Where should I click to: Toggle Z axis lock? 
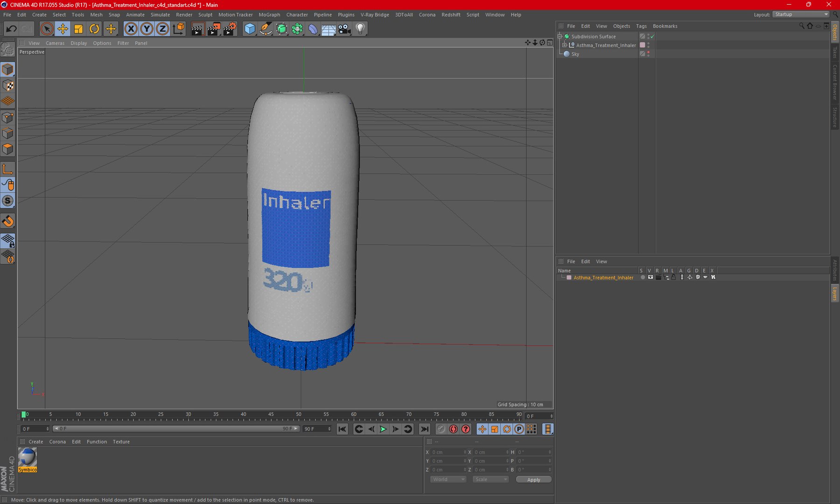pos(162,29)
